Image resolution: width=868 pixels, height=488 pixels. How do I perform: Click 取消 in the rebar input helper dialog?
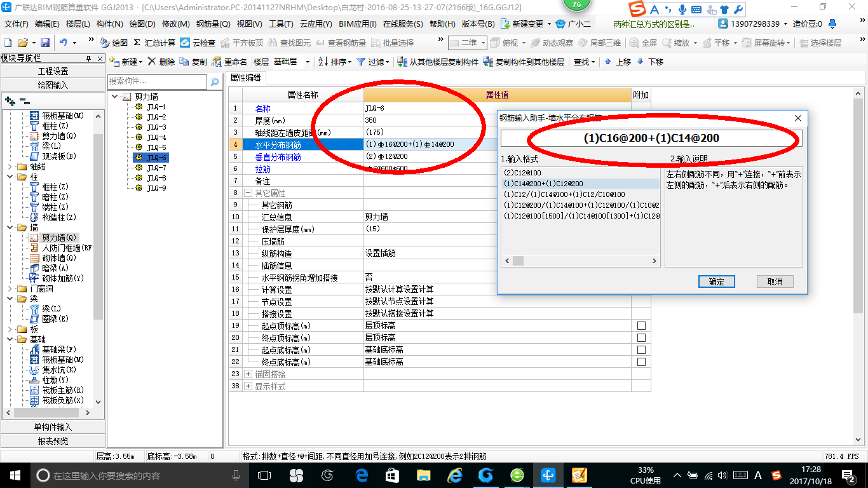775,281
